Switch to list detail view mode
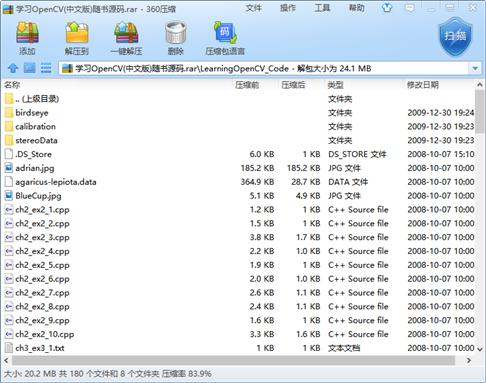Image resolution: width=486 pixels, height=383 pixels. point(46,68)
